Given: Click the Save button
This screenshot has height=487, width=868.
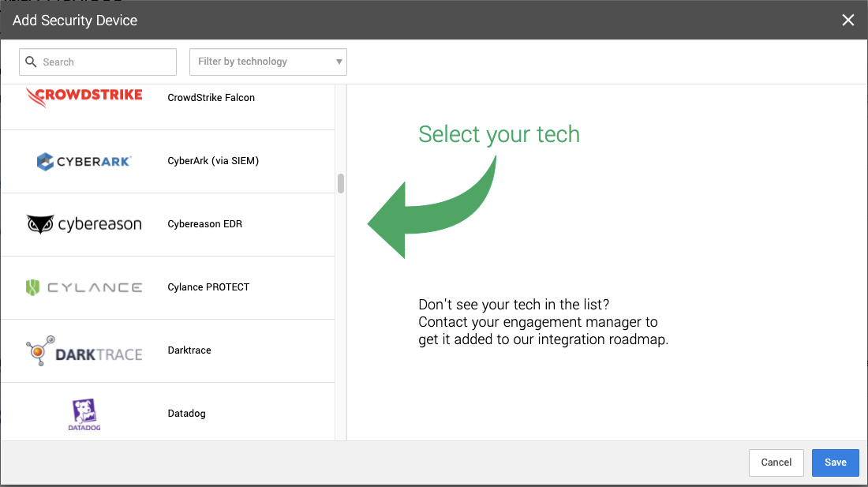Looking at the screenshot, I should [836, 463].
